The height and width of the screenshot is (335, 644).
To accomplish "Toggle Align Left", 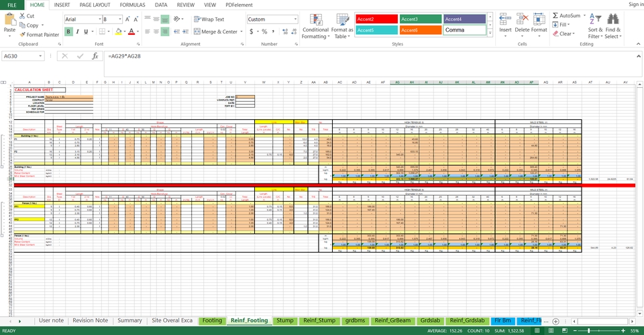I will 148,31.
